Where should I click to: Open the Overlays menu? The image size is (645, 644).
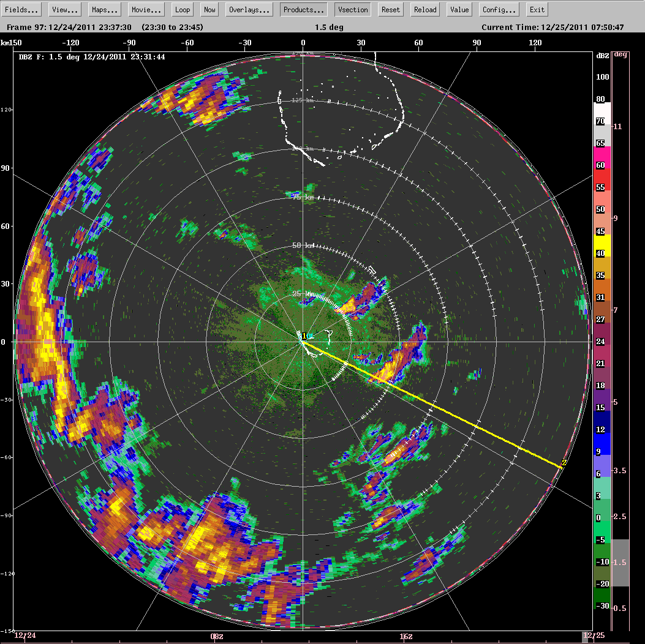pos(249,10)
